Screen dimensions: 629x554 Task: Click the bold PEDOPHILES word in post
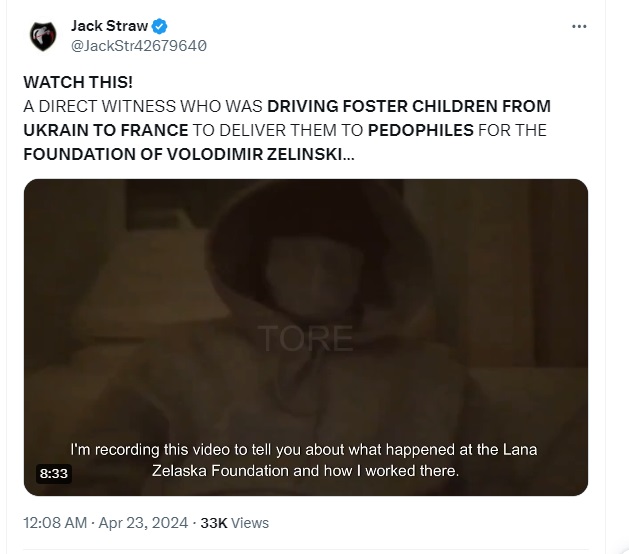pyautogui.click(x=421, y=130)
